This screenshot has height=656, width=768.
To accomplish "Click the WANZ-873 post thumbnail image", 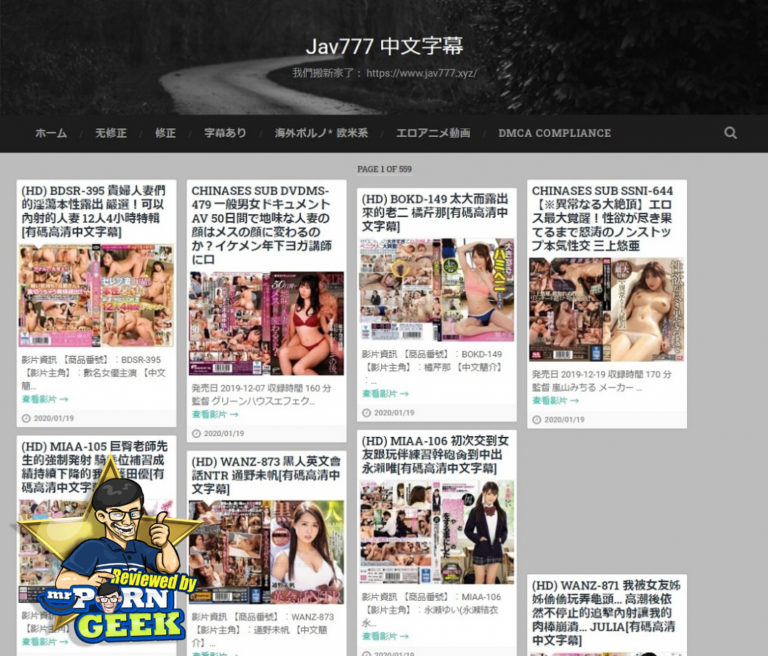I will coord(266,552).
